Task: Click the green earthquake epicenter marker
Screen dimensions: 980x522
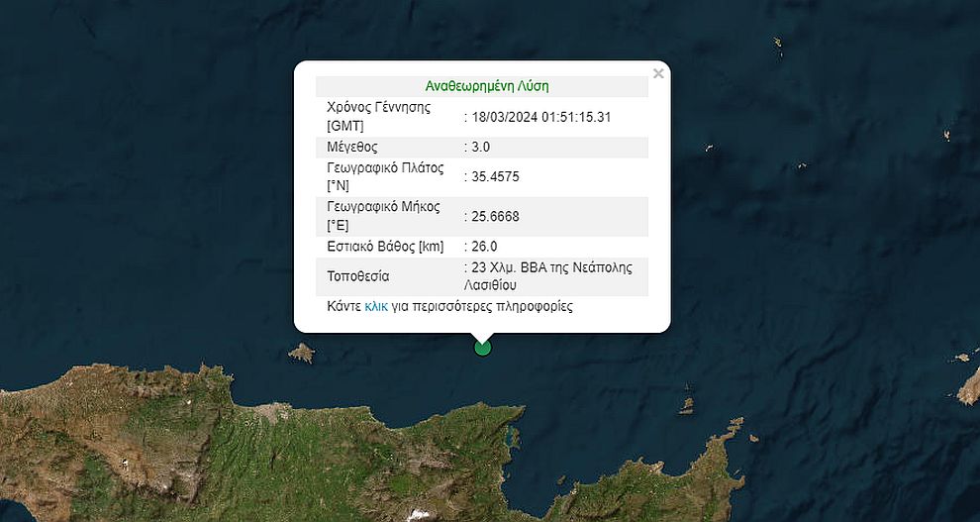Action: [x=482, y=346]
